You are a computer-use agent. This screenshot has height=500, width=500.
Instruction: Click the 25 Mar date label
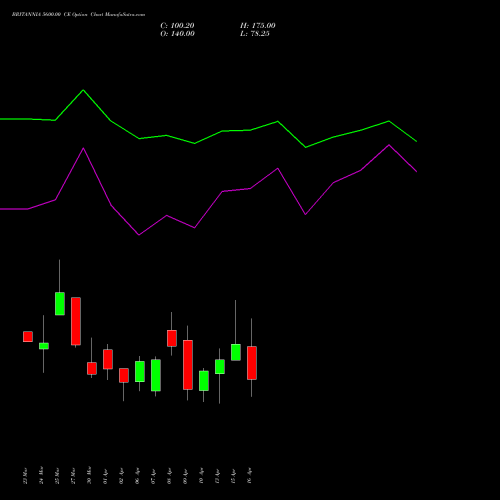coord(57,476)
